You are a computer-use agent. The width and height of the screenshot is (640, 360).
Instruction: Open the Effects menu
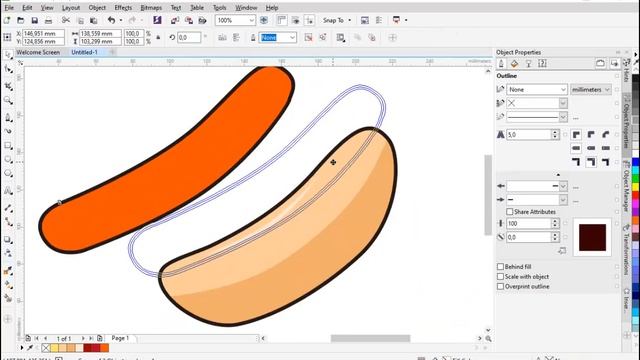point(123,7)
